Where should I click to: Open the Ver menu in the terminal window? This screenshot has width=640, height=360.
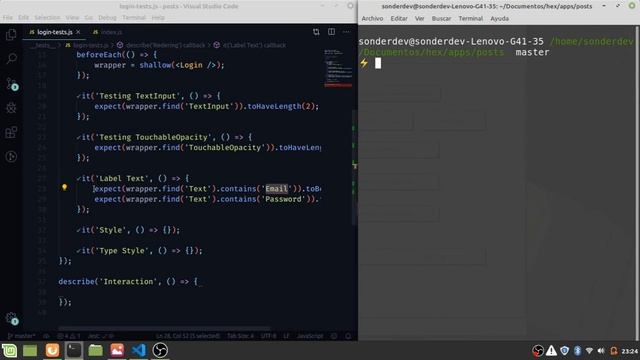pos(420,18)
